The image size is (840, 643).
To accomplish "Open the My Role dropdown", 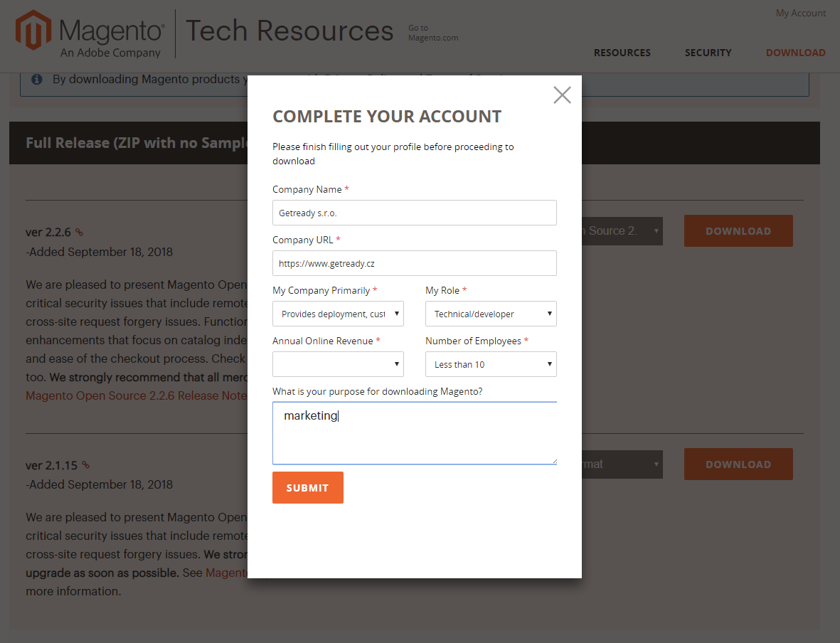I will [x=491, y=314].
